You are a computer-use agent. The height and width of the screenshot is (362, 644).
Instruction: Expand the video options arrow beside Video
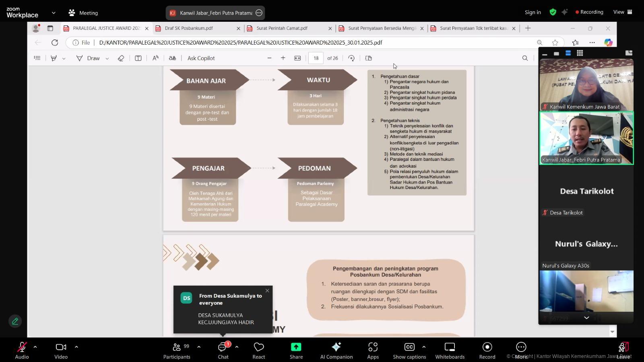pos(76,347)
